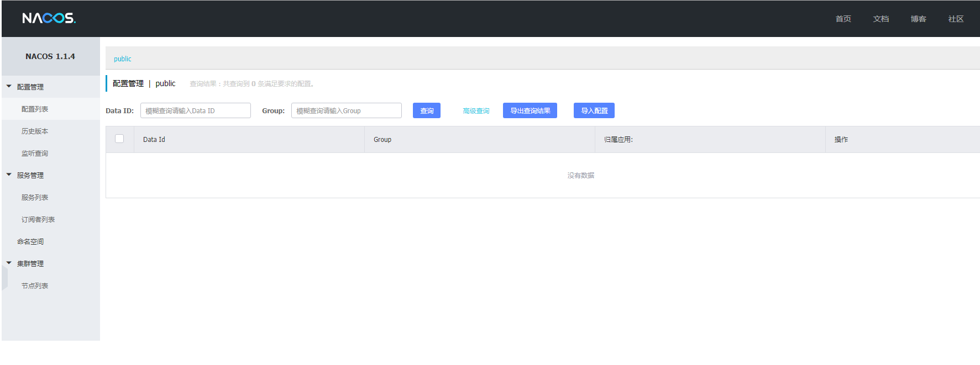Click the 没有数据 empty message
Screen dimensions: 980x365
point(581,175)
